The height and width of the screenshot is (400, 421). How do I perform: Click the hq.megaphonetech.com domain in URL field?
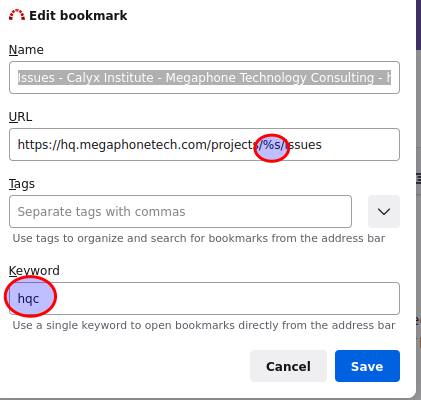pos(134,145)
